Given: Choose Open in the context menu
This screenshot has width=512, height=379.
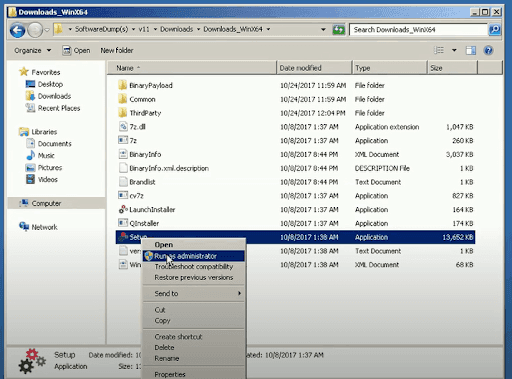Looking at the screenshot, I should point(194,245).
